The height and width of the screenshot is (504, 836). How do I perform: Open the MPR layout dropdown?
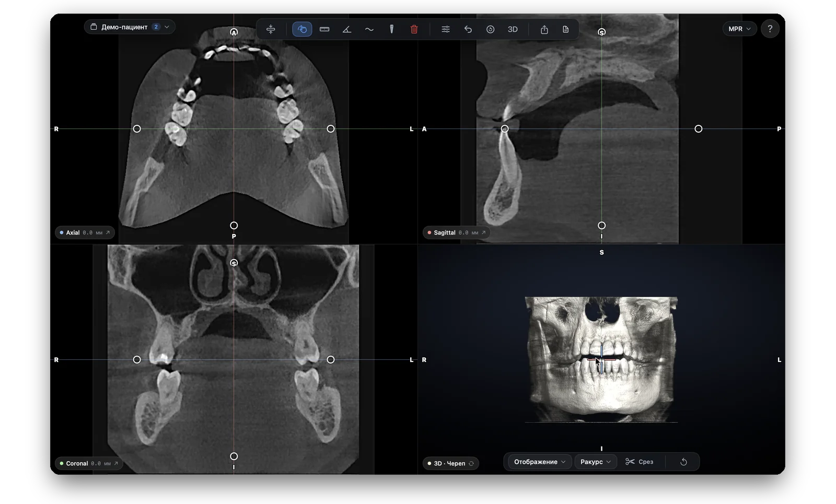739,29
